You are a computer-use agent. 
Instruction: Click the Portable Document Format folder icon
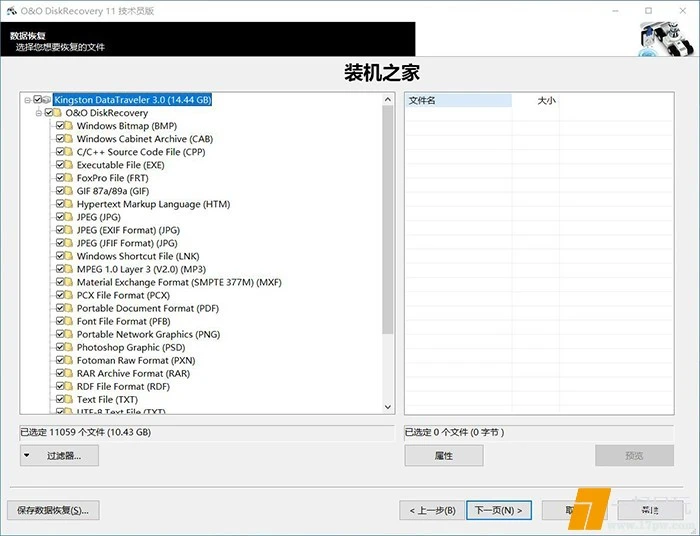coord(69,308)
